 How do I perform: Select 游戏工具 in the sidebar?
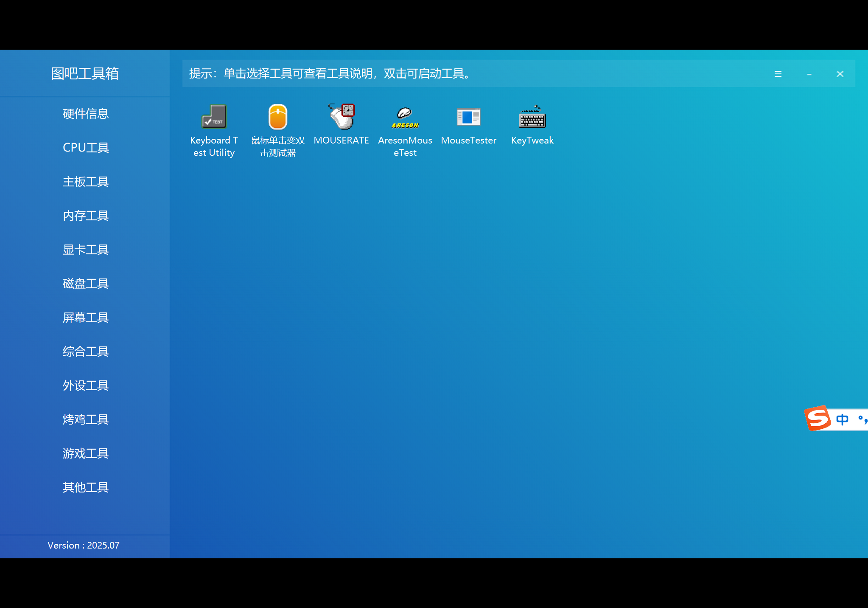pos(86,453)
